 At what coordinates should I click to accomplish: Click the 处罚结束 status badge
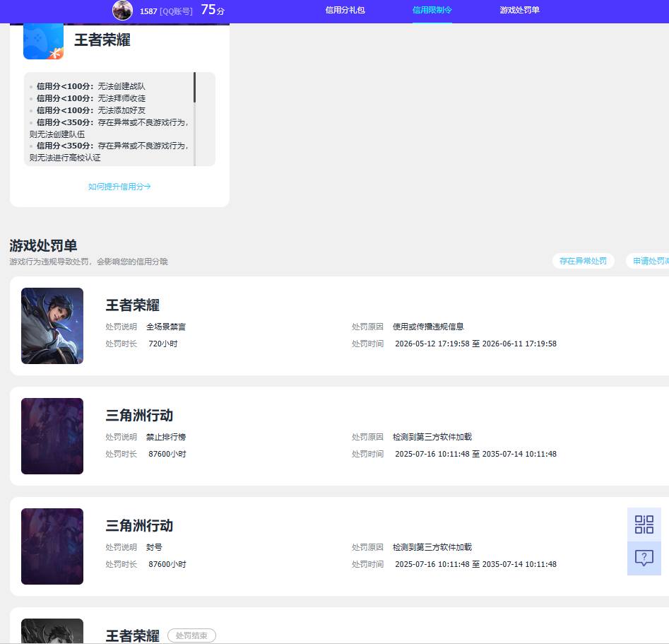coord(191,636)
